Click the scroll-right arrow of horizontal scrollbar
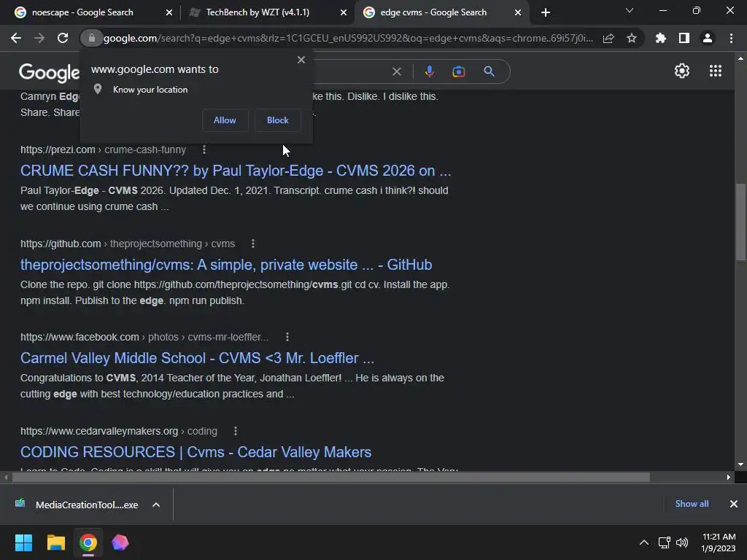Viewport: 747px width, 560px height. coord(729,477)
